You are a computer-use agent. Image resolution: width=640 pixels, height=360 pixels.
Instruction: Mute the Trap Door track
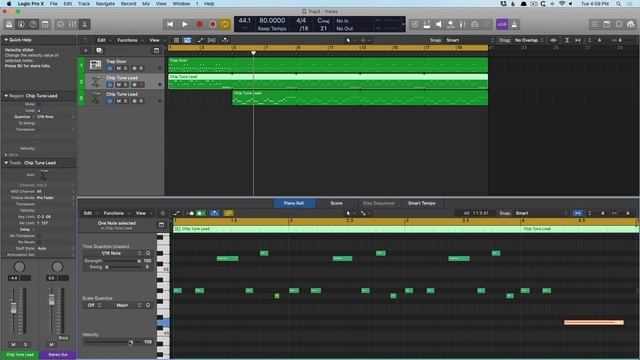coord(118,68)
